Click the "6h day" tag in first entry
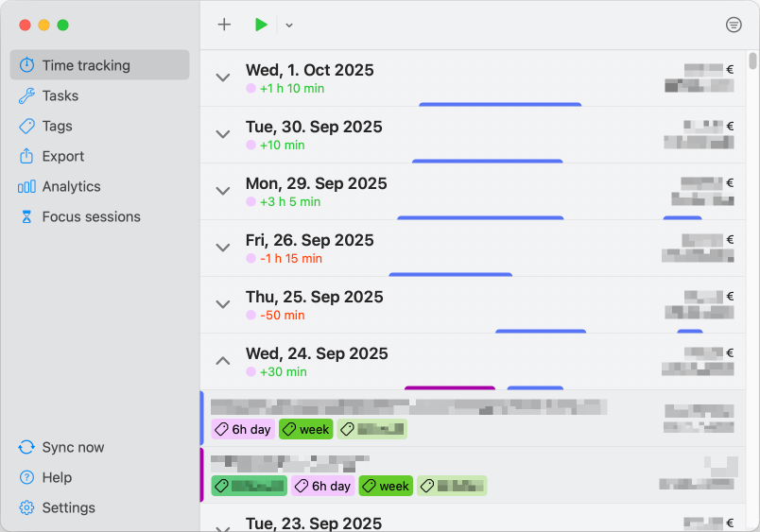 (243, 429)
